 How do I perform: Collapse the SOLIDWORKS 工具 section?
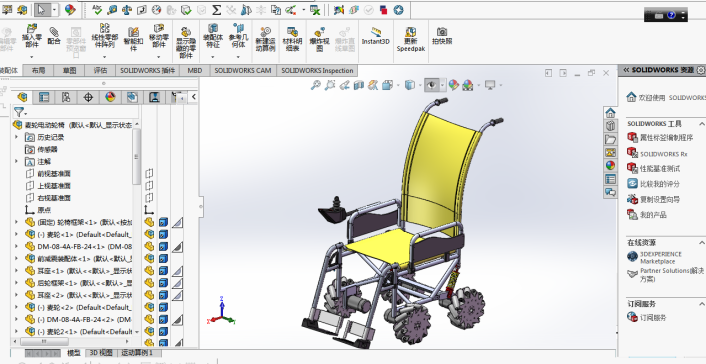701,123
